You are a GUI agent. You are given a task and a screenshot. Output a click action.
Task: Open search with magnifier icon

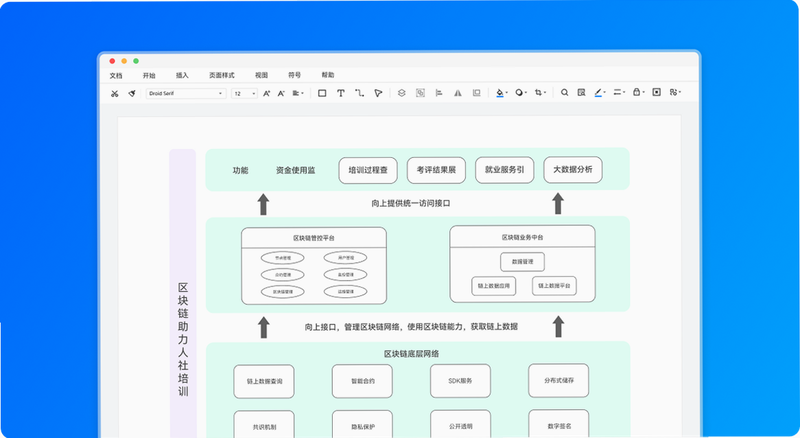coord(564,92)
